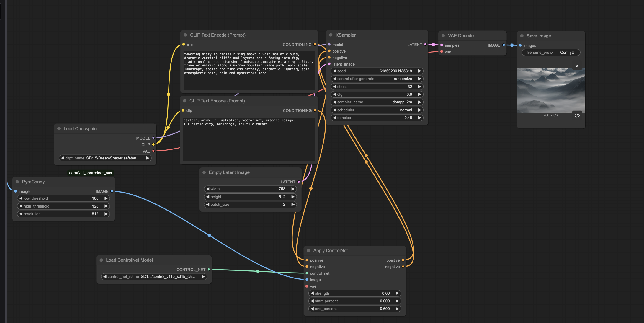Decrease the cfg value with left arrow
This screenshot has height=323, width=644.
point(334,94)
